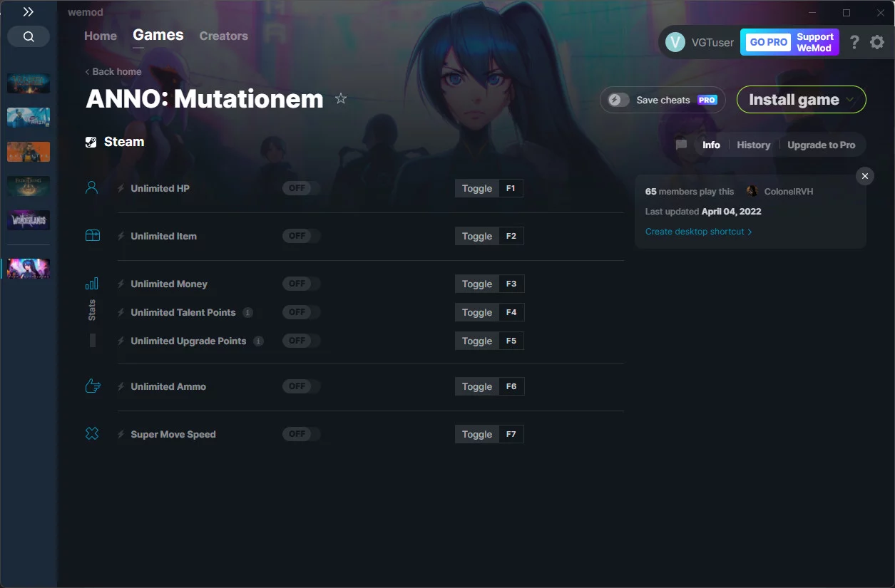Select the History tab
This screenshot has height=588, width=895.
click(x=754, y=145)
